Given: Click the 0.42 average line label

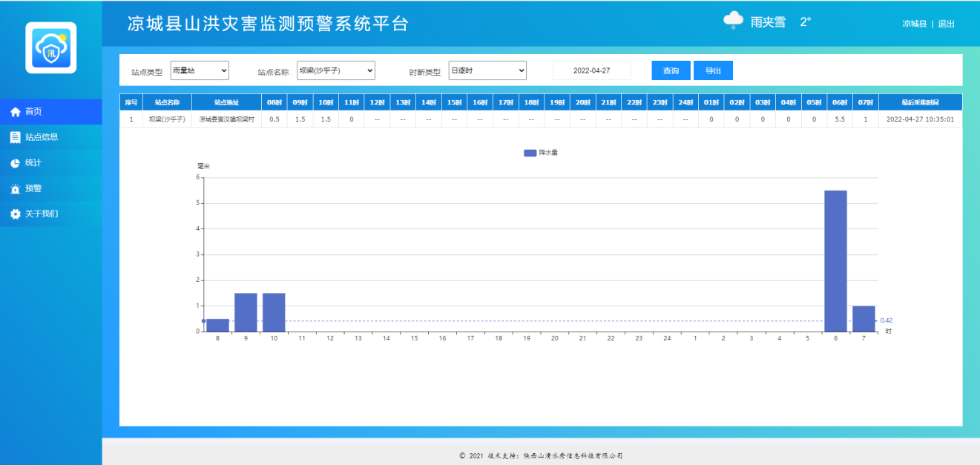Looking at the screenshot, I should pos(886,320).
